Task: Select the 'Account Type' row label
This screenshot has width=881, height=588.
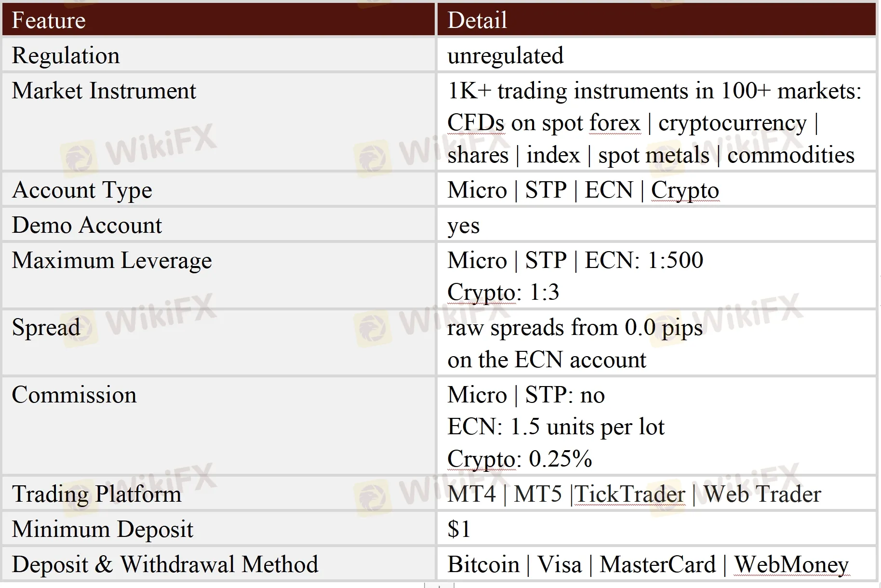Action: [82, 190]
